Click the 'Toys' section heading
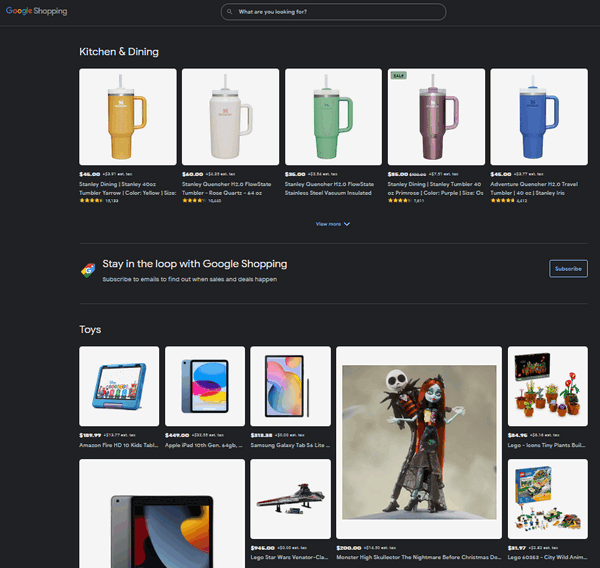 (90, 330)
